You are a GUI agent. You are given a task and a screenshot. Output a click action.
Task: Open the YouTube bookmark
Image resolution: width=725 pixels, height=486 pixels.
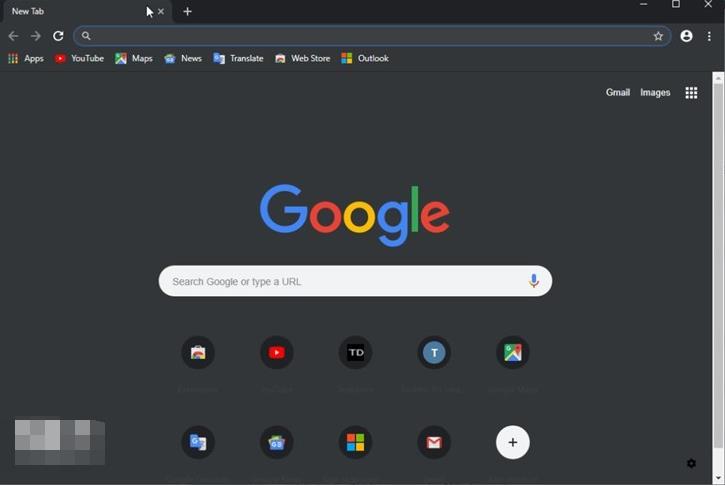(79, 58)
